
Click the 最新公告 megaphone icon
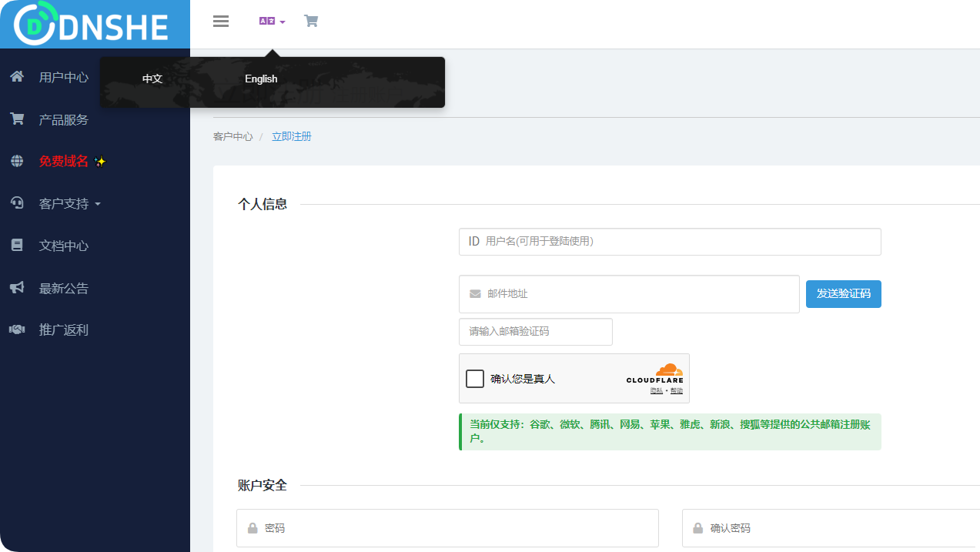pos(17,287)
